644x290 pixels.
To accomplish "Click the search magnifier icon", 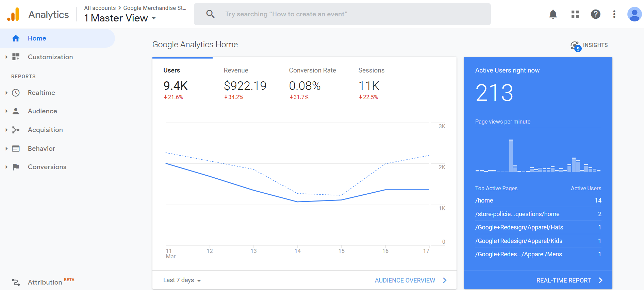I will click(x=210, y=14).
